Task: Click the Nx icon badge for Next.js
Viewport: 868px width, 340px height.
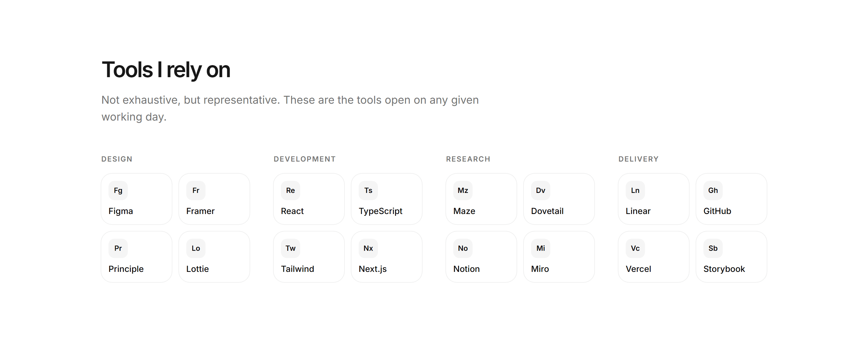Action: [368, 248]
